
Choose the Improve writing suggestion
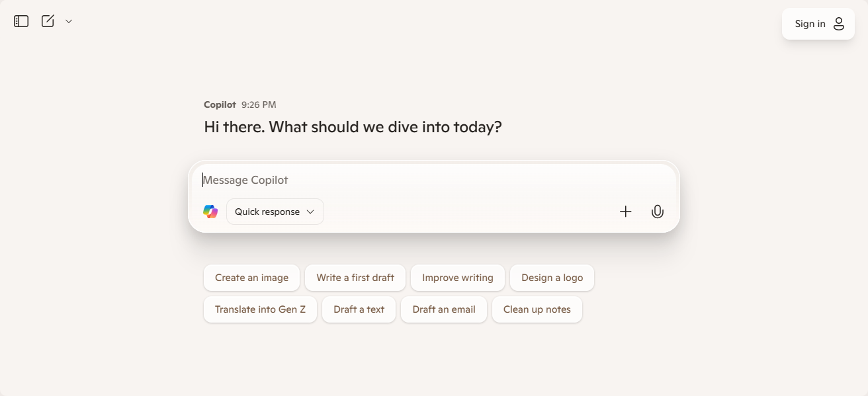(458, 278)
